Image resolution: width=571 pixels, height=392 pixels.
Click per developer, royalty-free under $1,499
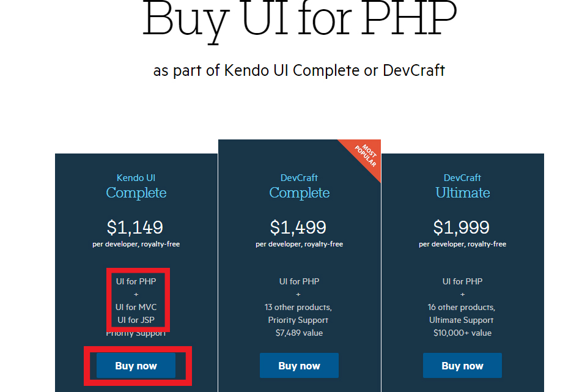coord(299,243)
